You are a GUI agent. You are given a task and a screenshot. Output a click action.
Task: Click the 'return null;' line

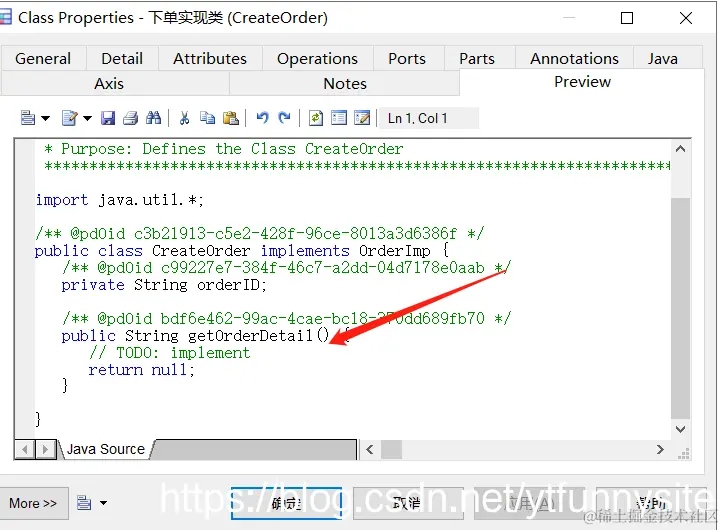(x=141, y=370)
